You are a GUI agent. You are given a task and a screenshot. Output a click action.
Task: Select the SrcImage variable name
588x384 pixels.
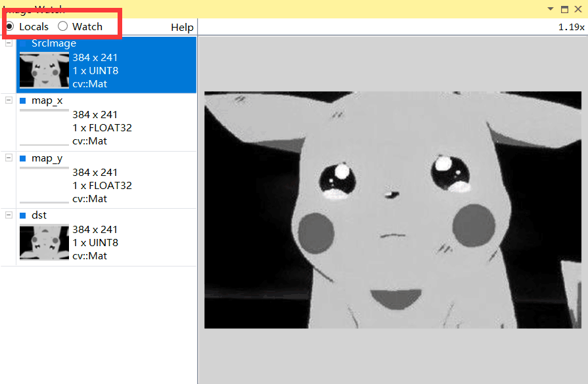click(54, 43)
